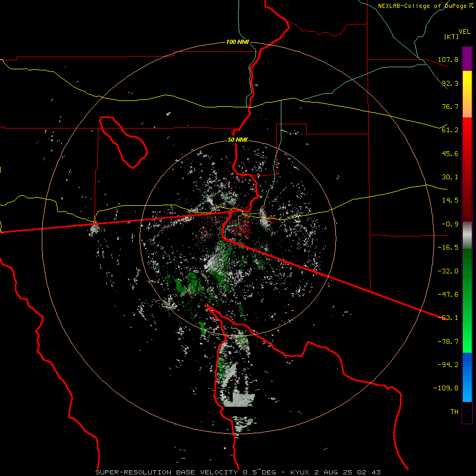This screenshot has width=476, height=476.
Task: Click the -63.1 velocity scale value
Action: [448, 318]
